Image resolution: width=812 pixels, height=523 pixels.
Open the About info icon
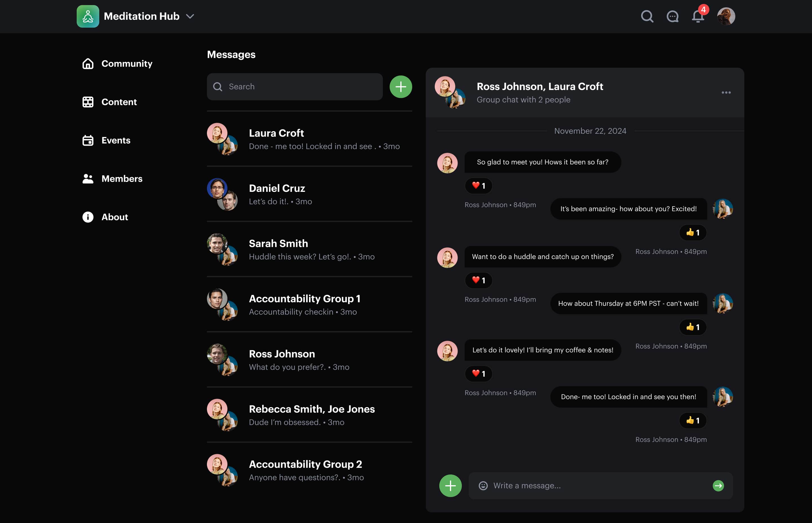88,217
